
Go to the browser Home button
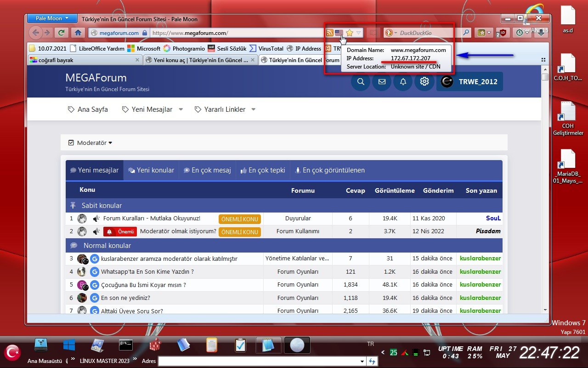tap(78, 33)
